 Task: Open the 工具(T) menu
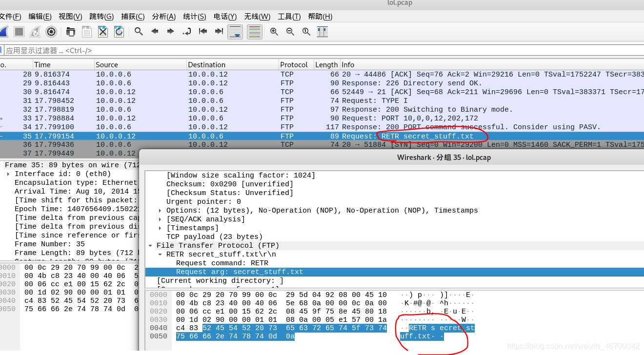[x=289, y=17]
